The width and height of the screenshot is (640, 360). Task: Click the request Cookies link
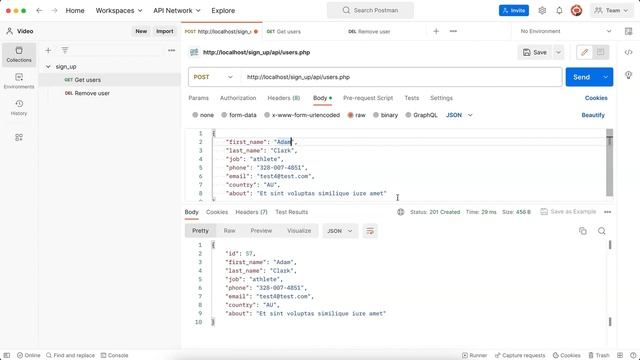pos(596,98)
